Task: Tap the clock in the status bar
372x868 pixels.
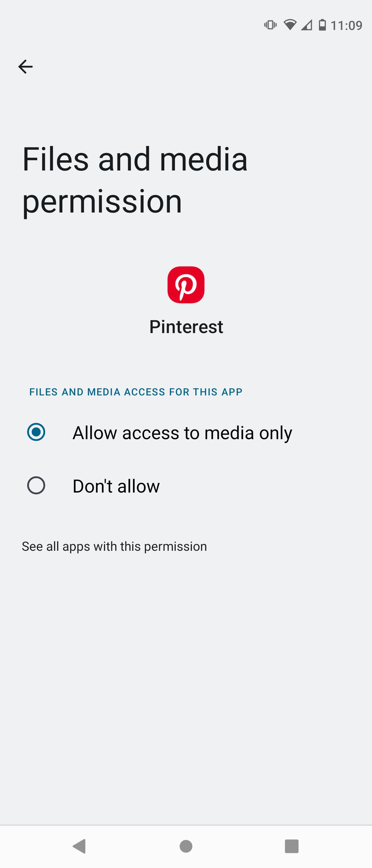Action: point(347,24)
